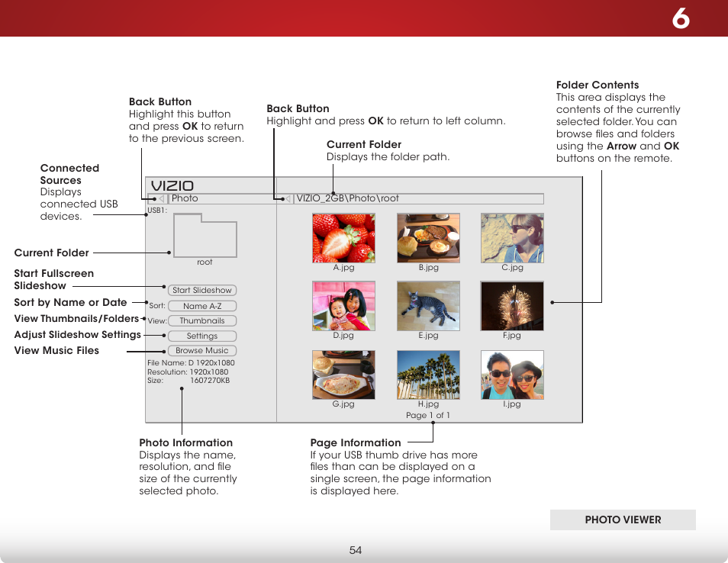
Task: Click the H.jpg file name
Action: 429,404
